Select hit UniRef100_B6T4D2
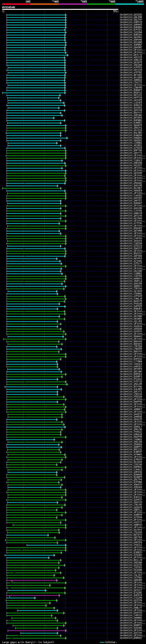Viewport: 146px width, 644px height. pyautogui.click(x=131, y=75)
